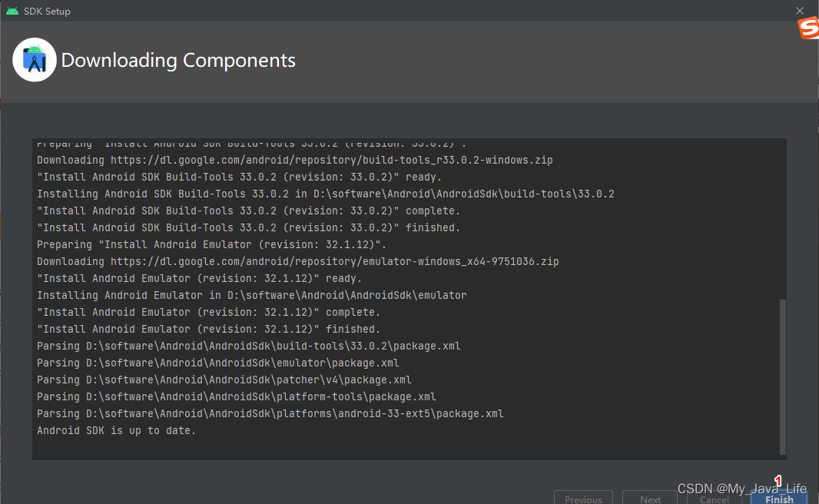Click the Build-Tools 33.0.2 "ready." line
The image size is (819, 504).
239,177
